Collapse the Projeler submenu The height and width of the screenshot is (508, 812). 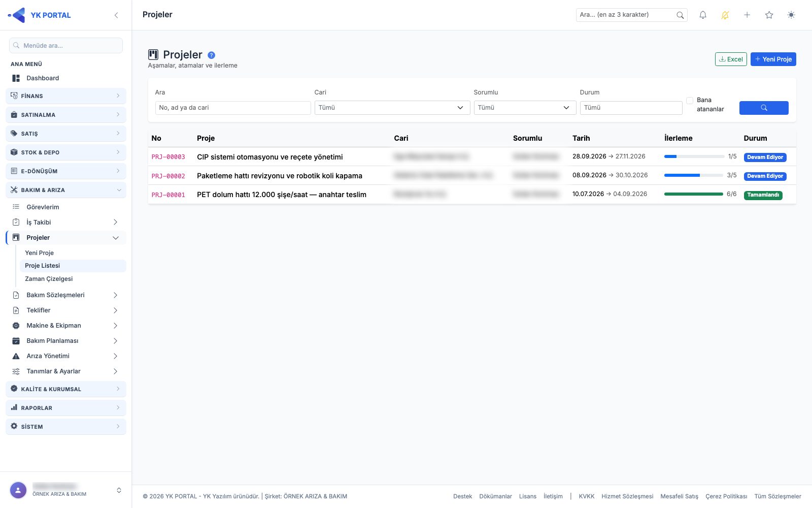coord(66,238)
